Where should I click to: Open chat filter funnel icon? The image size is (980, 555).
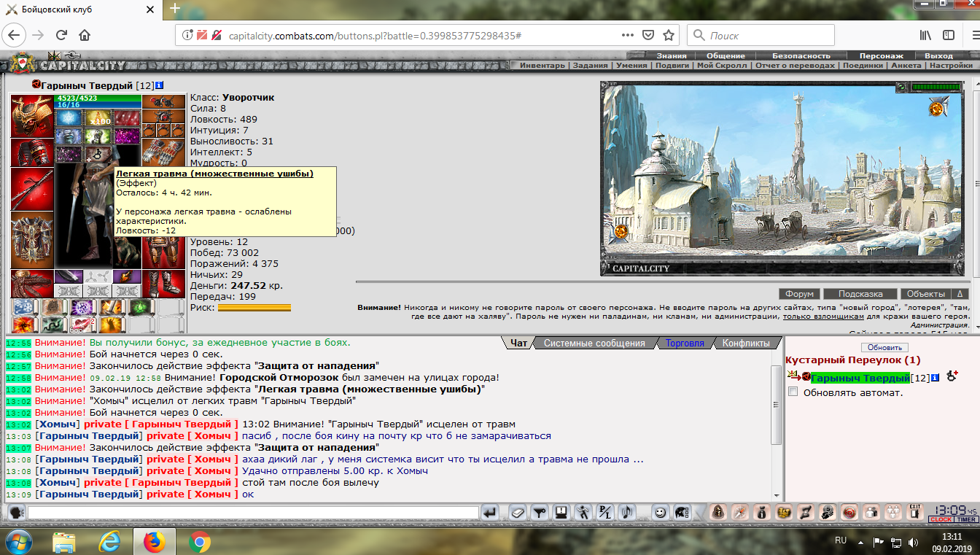click(x=539, y=513)
